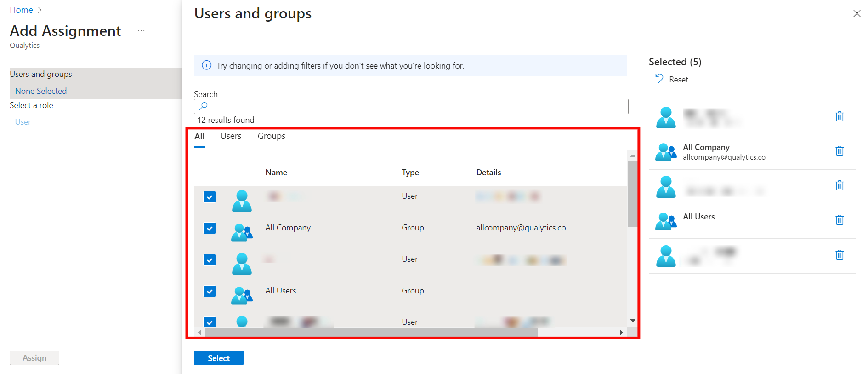Click the breadcrumb chevron after Home
Image resolution: width=868 pixels, height=374 pixels.
click(40, 10)
